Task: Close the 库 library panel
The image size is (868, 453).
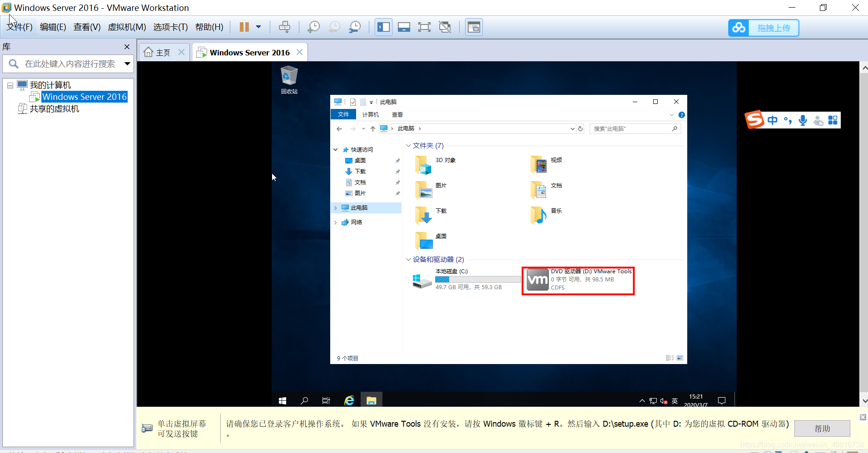Action: [127, 47]
